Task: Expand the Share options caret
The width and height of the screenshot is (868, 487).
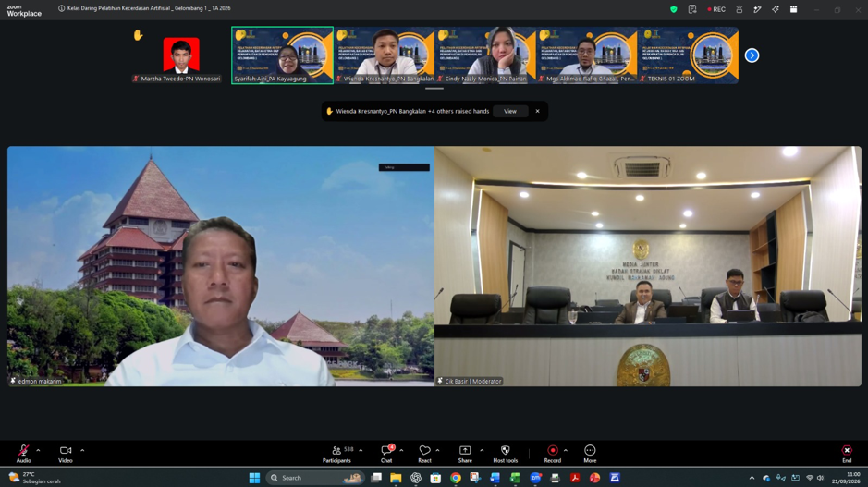Action: tap(482, 450)
